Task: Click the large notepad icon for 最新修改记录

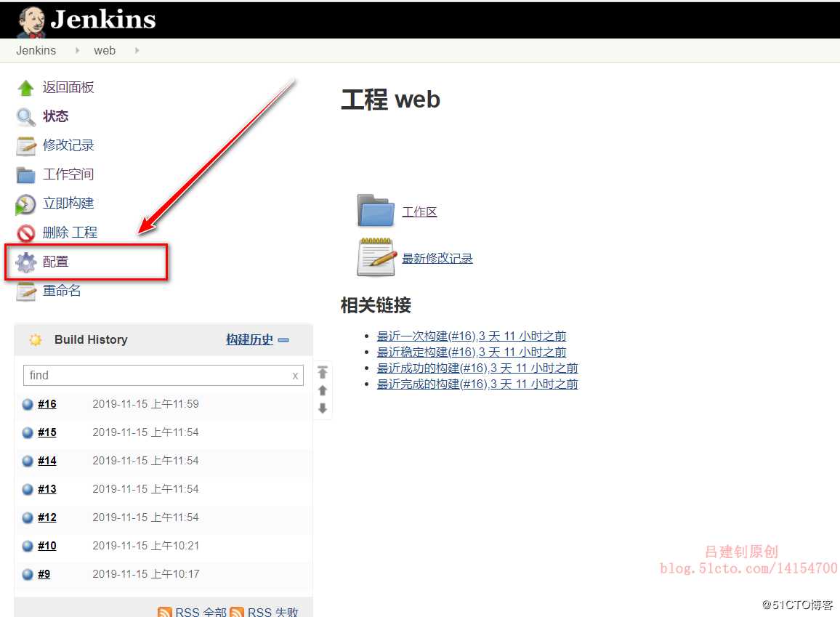Action: (x=376, y=257)
